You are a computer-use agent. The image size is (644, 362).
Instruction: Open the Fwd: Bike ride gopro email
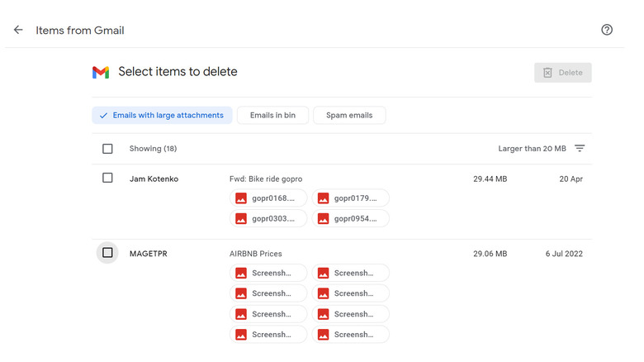point(266,179)
